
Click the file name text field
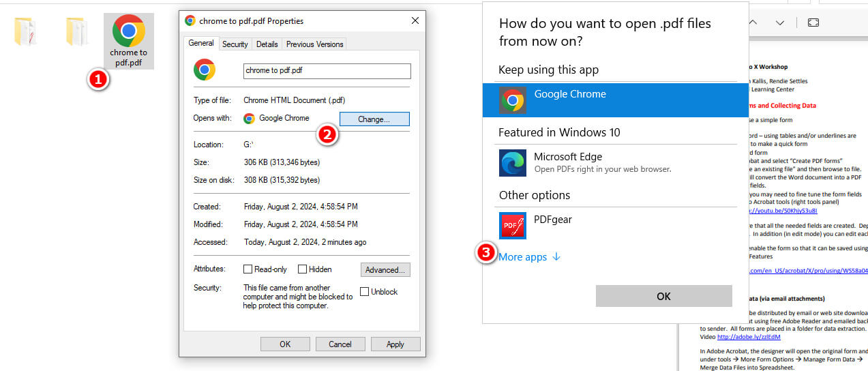coord(327,71)
